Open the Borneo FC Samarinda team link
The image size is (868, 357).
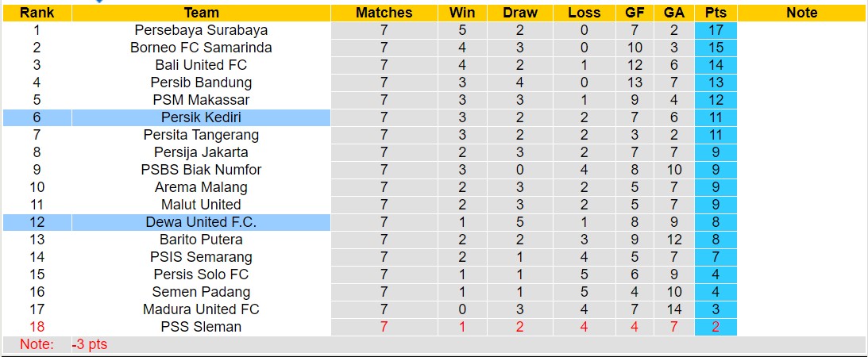201,48
